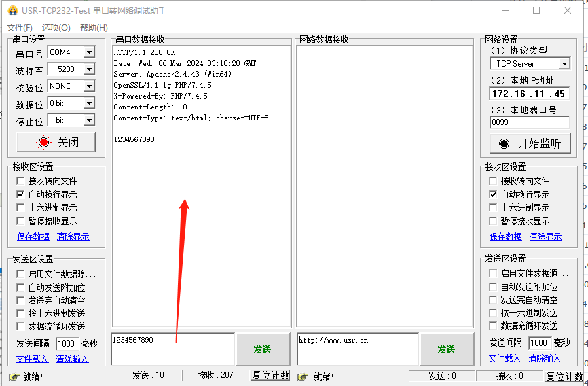Expand the NONE parity dropdown

tap(89, 86)
